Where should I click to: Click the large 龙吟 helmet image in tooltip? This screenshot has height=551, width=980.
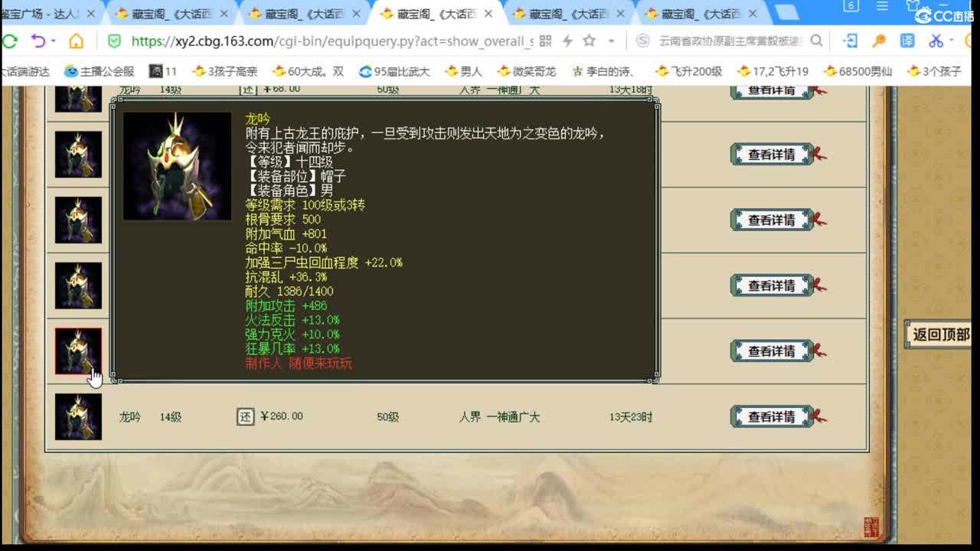(x=178, y=166)
